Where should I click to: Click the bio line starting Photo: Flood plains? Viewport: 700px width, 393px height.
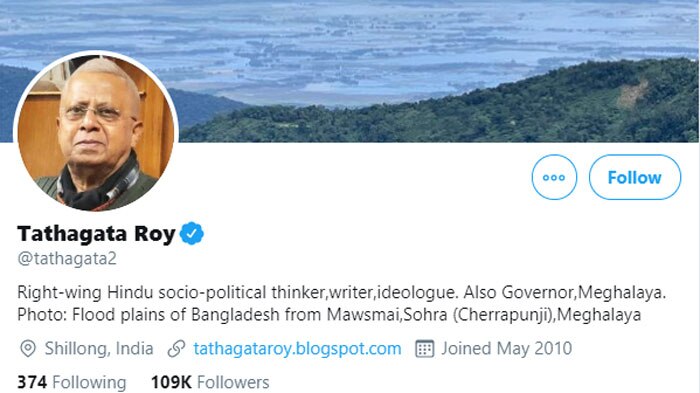[329, 315]
